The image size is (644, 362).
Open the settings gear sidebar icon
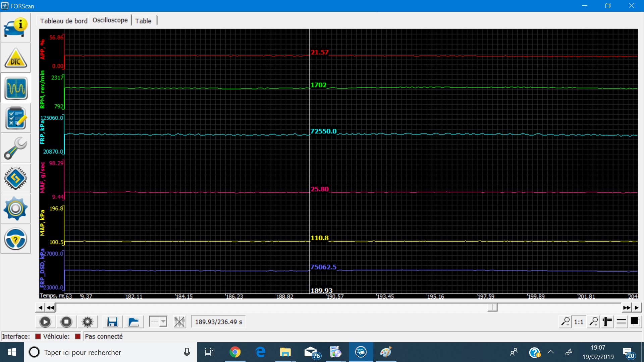point(15,208)
